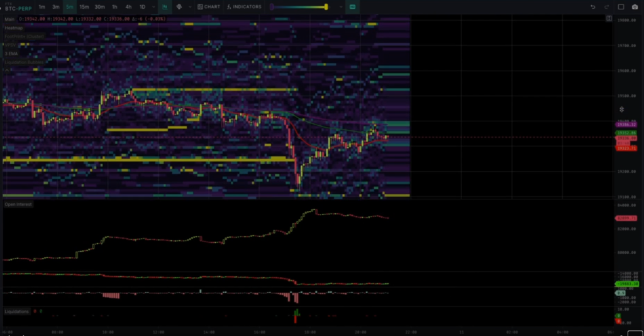Toggle the green highlighted layout icon in toolbar
The height and width of the screenshot is (336, 644).
(x=352, y=7)
